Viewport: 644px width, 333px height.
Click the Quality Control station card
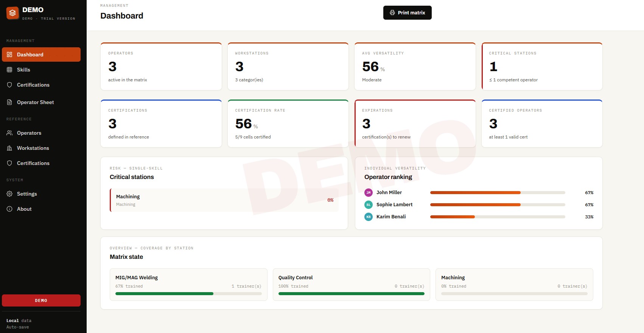352,285
